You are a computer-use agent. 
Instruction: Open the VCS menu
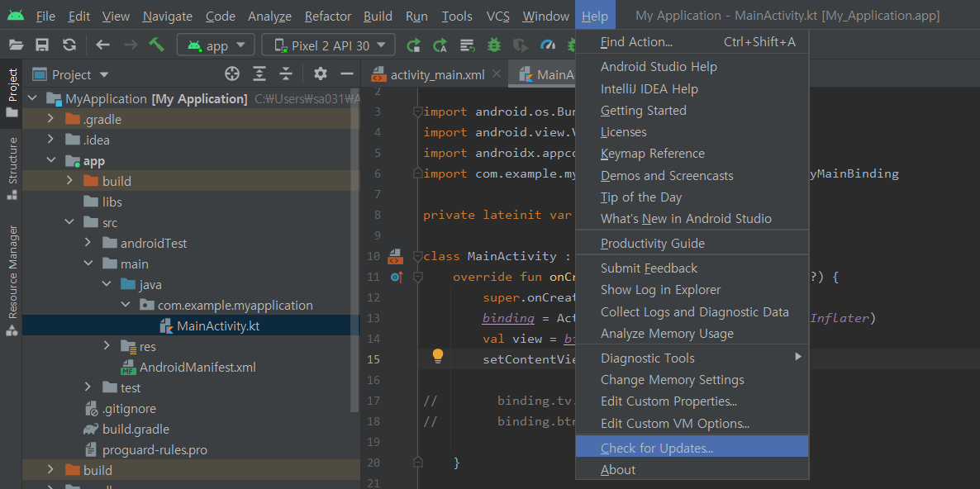point(497,17)
